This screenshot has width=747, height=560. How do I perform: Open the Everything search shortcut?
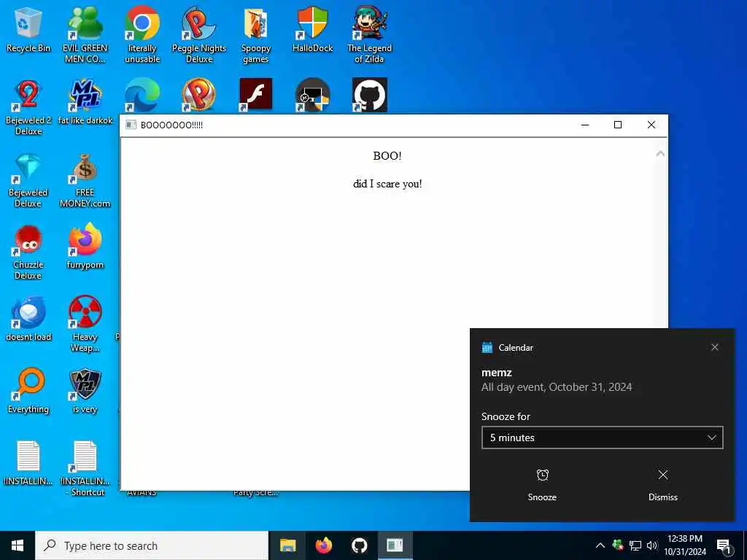point(28,392)
